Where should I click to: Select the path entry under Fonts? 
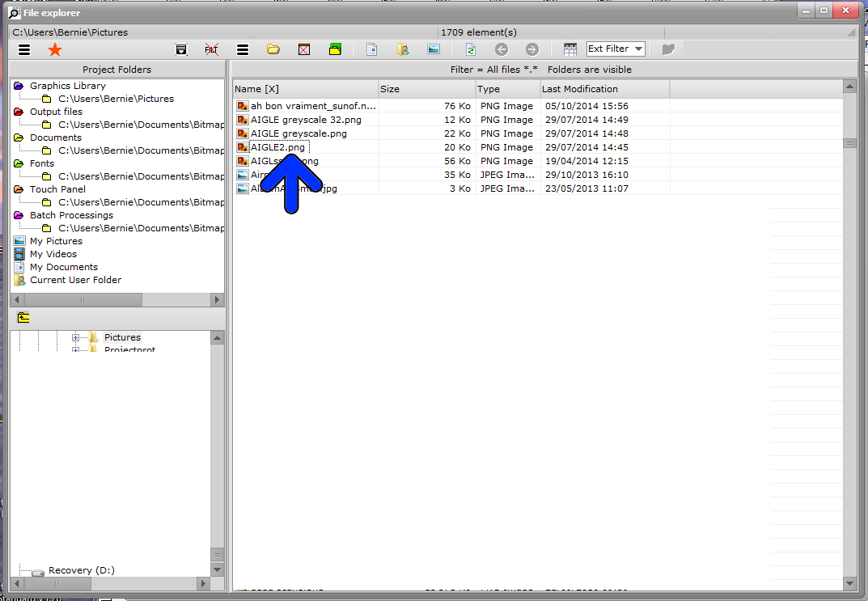click(x=141, y=176)
